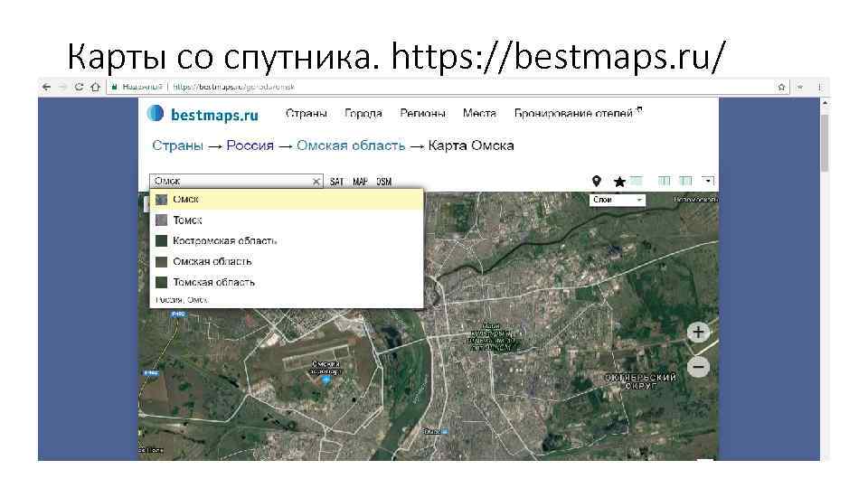The height and width of the screenshot is (488, 868).
Task: Click the thumbnail icon beside Томск suggestion
Action: (161, 221)
